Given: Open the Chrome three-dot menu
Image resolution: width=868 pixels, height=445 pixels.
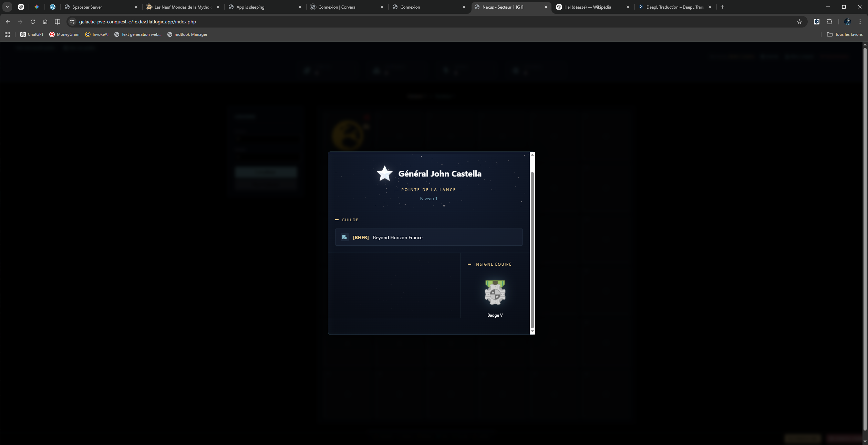Looking at the screenshot, I should [x=860, y=22].
